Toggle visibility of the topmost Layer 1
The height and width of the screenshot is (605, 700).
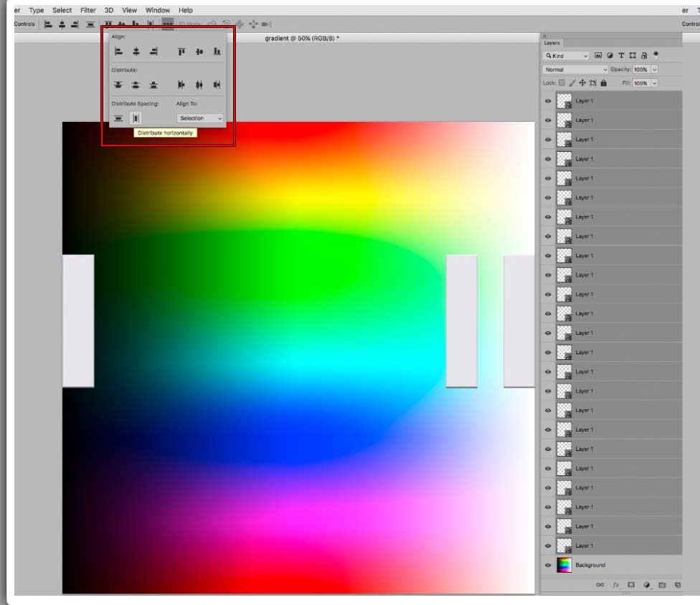pyautogui.click(x=549, y=101)
